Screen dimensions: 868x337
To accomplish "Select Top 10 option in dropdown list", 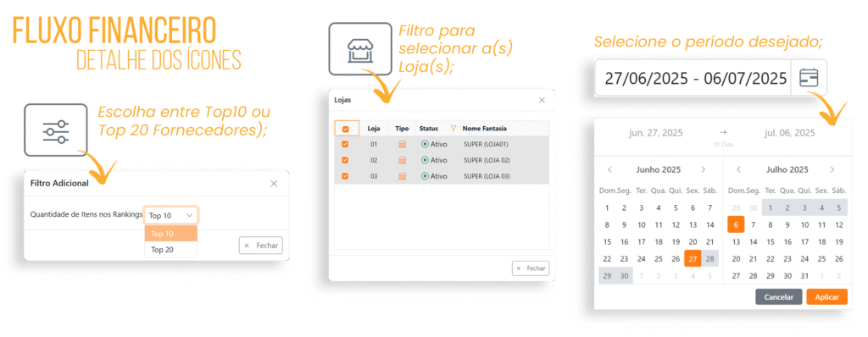I will pyautogui.click(x=171, y=234).
